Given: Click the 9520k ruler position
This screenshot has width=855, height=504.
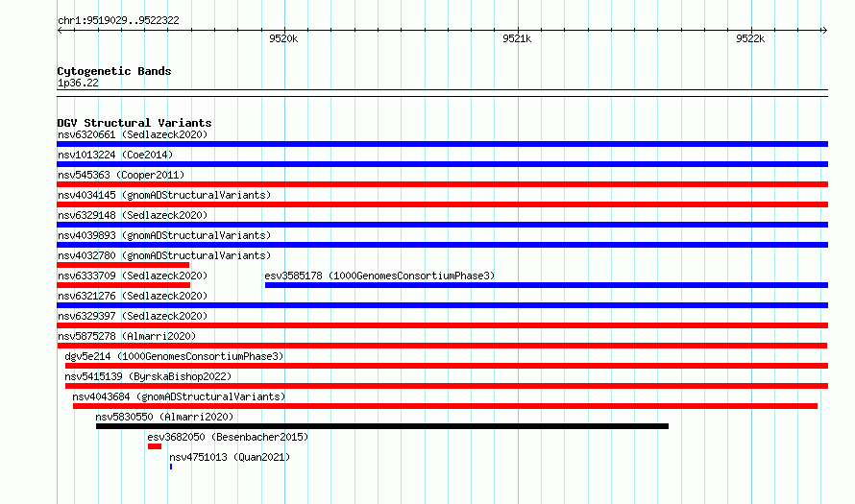Looking at the screenshot, I should [x=283, y=38].
